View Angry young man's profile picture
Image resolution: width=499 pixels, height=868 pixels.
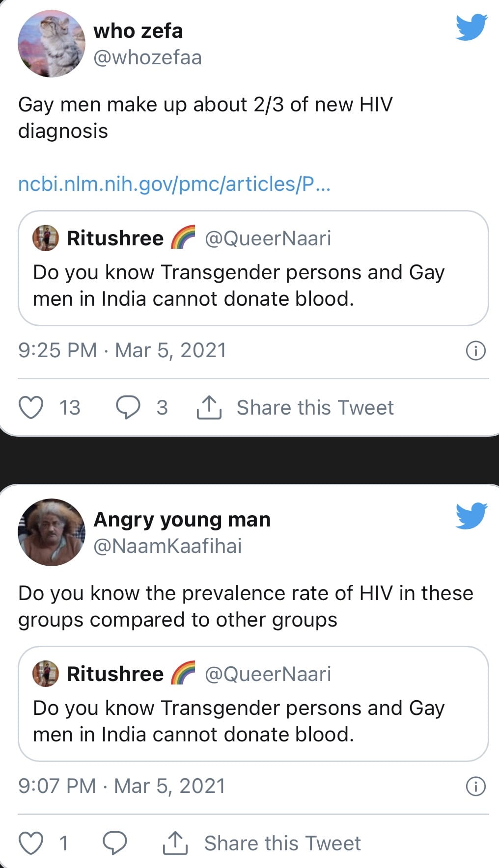pyautogui.click(x=51, y=532)
